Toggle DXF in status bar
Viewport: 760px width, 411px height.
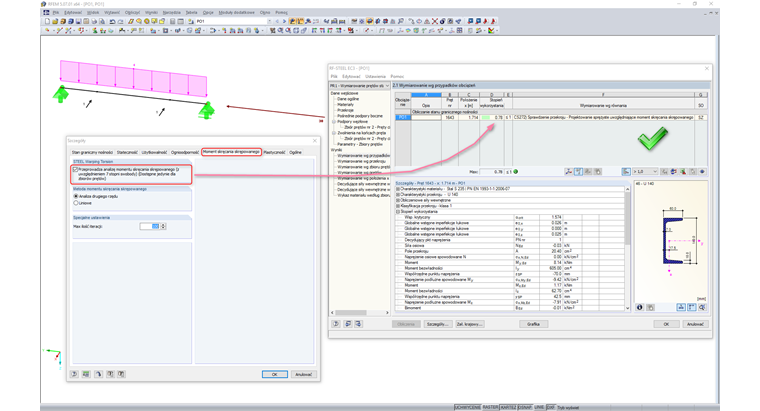(550, 407)
